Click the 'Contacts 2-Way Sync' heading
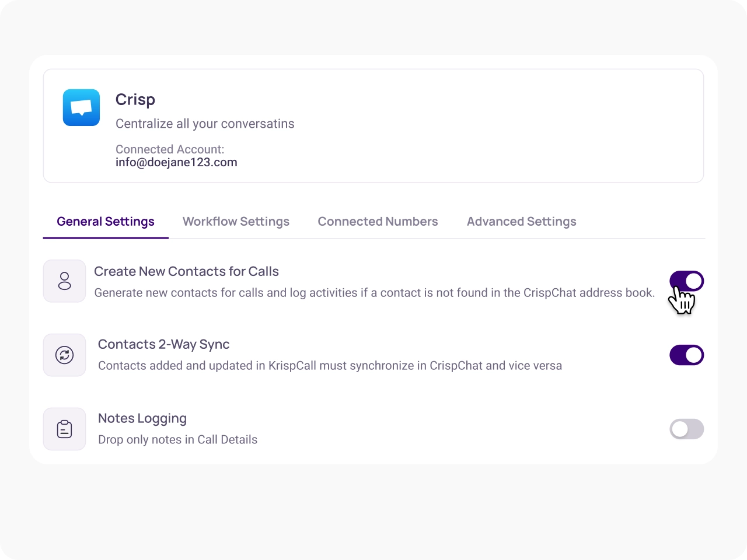This screenshot has height=560, width=747. [x=163, y=344]
